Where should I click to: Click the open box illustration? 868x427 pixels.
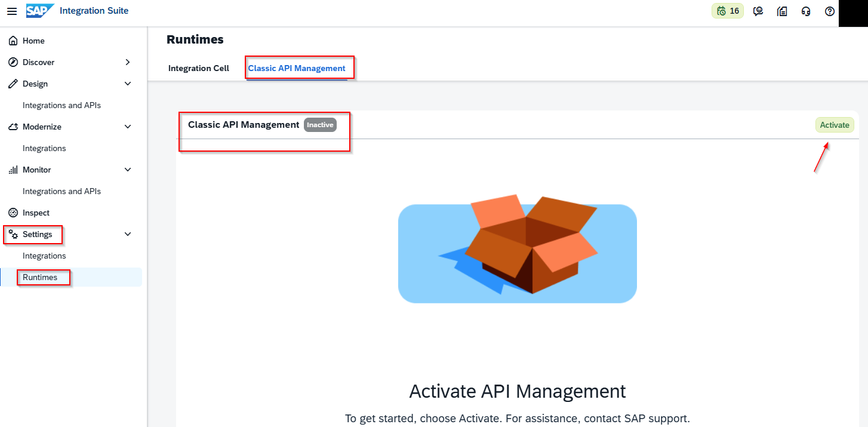click(518, 248)
